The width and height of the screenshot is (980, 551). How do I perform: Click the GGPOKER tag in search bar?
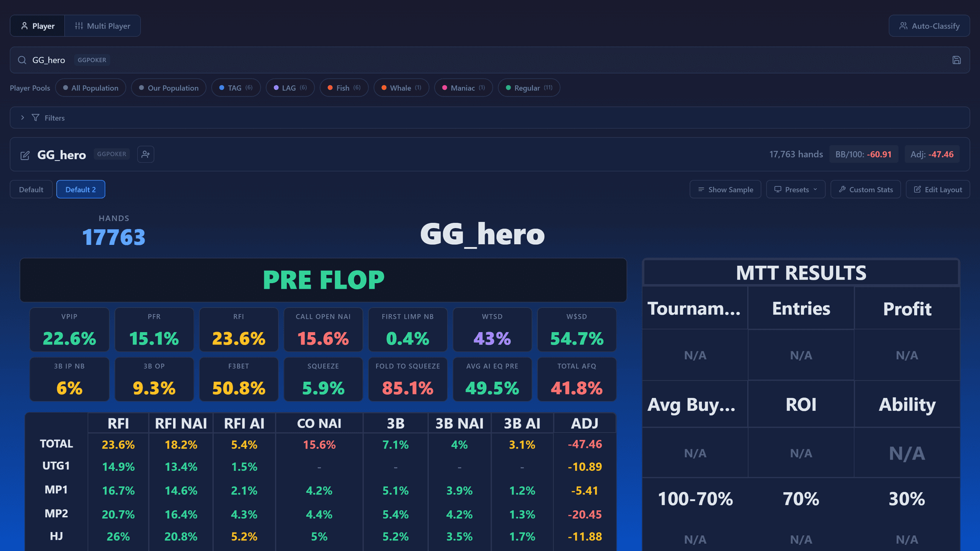pyautogui.click(x=92, y=60)
